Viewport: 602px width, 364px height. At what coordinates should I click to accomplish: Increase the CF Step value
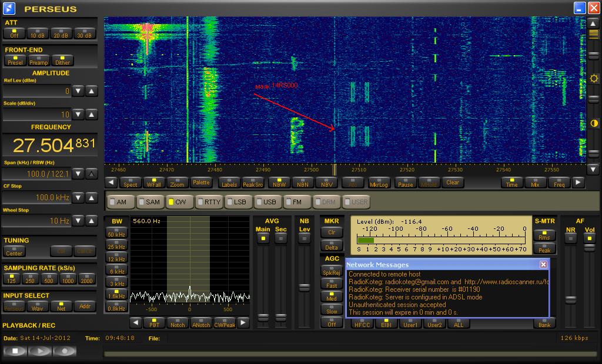tap(91, 197)
